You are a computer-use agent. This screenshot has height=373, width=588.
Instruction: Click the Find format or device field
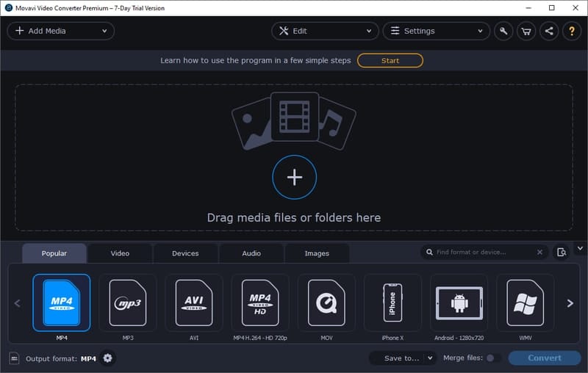tap(484, 252)
